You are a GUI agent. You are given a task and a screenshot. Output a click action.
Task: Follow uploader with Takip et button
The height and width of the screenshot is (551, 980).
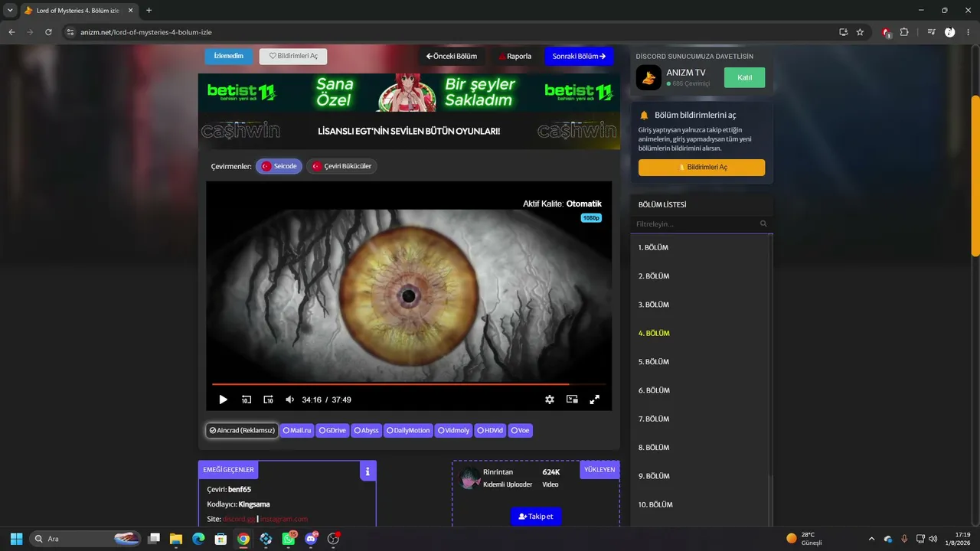pyautogui.click(x=536, y=517)
